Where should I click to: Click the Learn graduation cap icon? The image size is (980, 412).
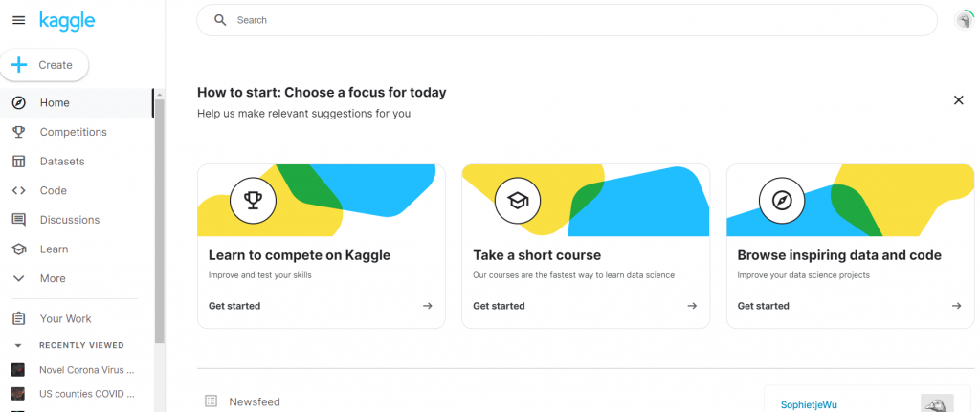click(x=18, y=249)
